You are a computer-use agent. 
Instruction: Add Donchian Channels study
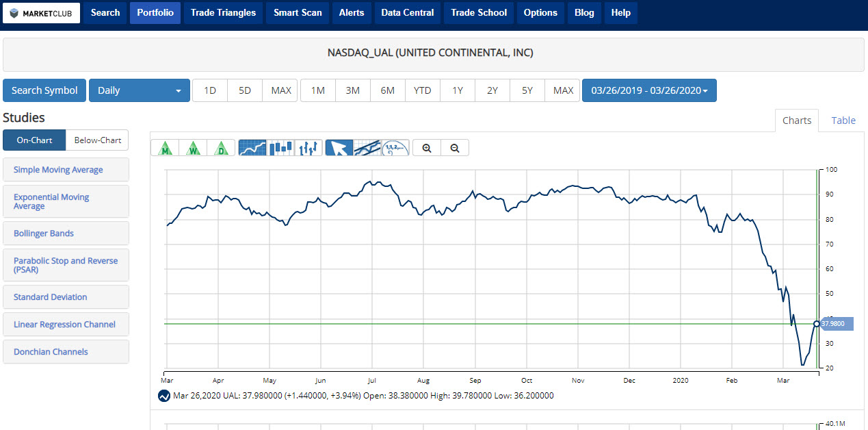(x=66, y=352)
